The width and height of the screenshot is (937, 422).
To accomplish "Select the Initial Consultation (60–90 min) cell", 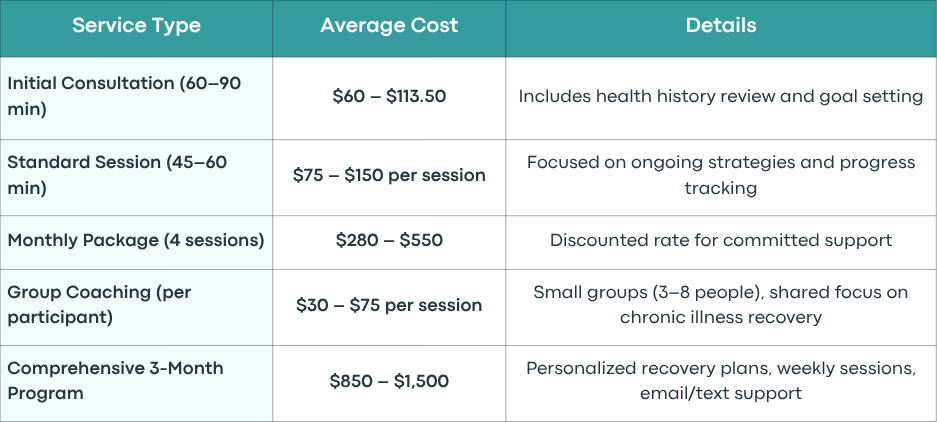I will click(x=136, y=99).
